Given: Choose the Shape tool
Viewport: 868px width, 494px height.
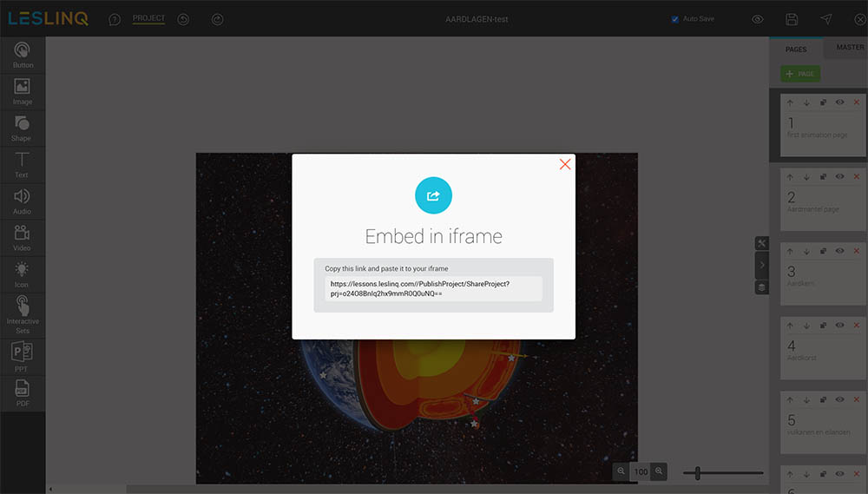Looking at the screenshot, I should click(23, 128).
